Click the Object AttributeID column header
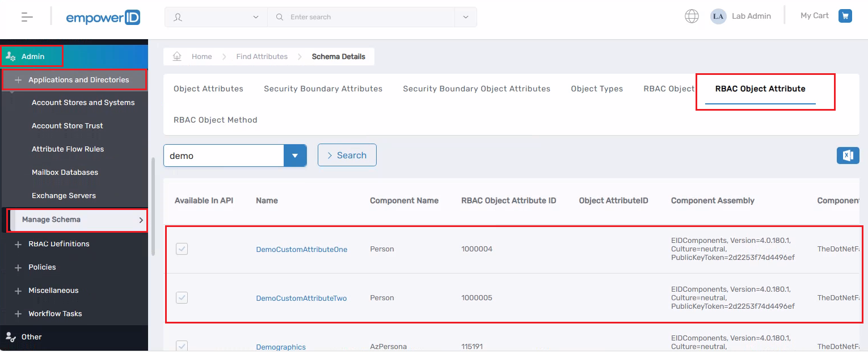 point(613,200)
